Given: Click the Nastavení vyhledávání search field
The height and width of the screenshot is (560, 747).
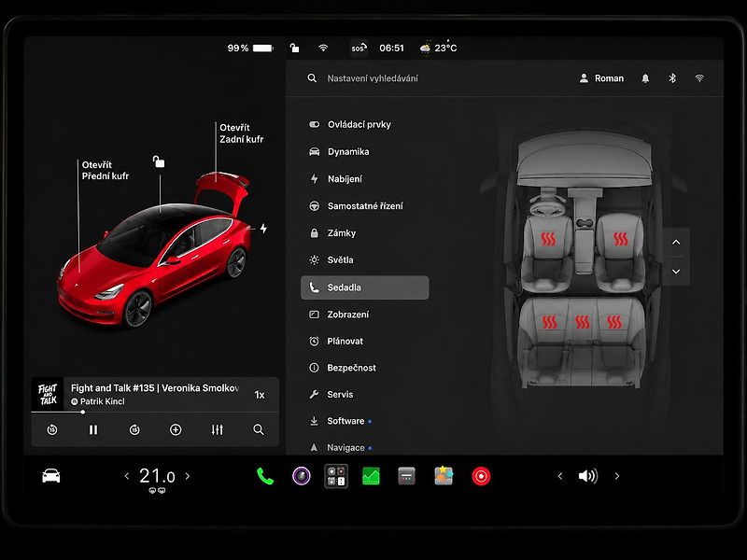Looking at the screenshot, I should [x=373, y=78].
